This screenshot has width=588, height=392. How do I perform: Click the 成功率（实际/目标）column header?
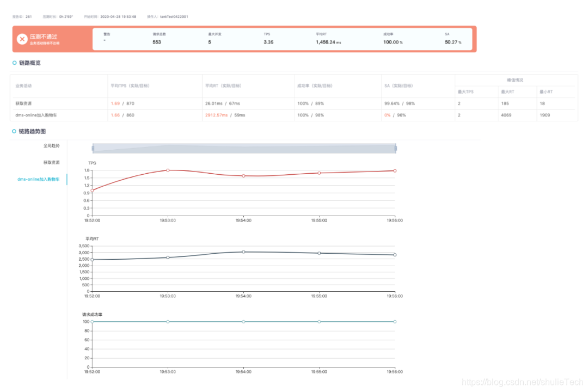tap(315, 86)
